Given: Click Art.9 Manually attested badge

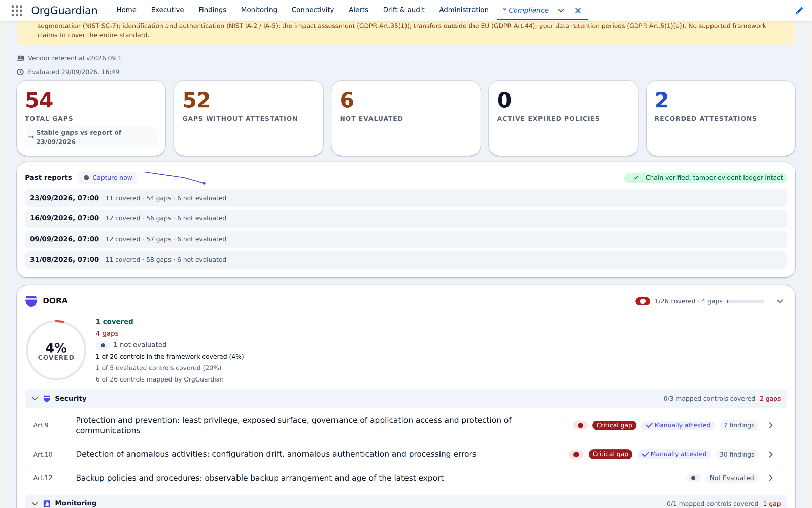Looking at the screenshot, I should tap(678, 425).
